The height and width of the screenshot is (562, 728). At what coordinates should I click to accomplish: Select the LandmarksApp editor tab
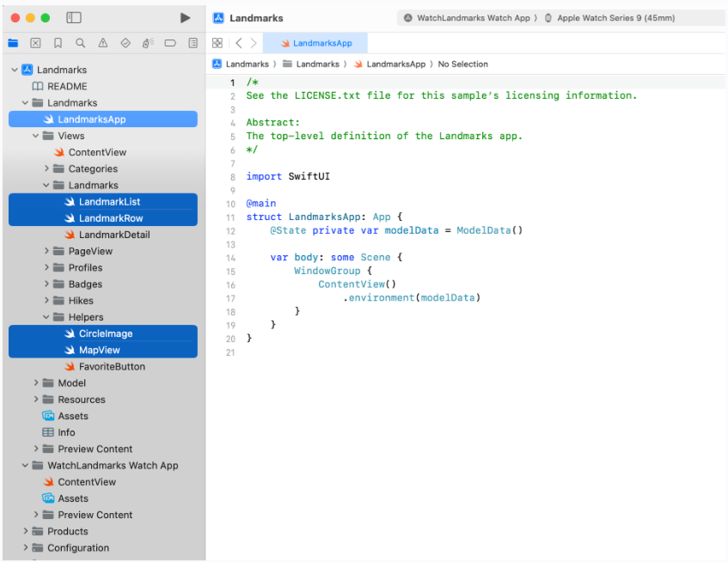click(x=315, y=43)
